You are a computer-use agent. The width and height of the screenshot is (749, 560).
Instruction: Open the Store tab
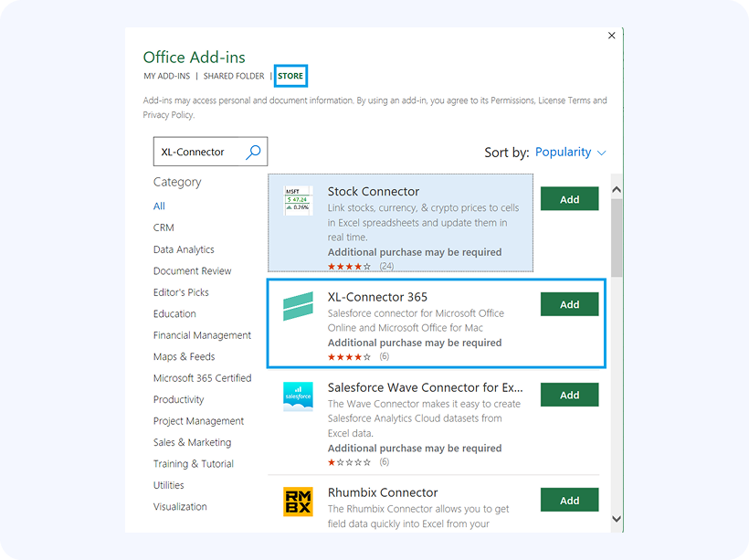tap(290, 77)
